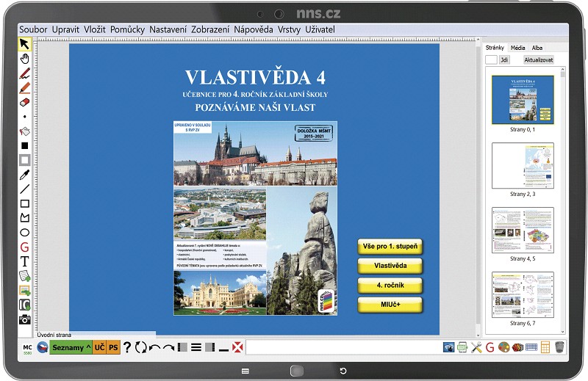Open the Soubor menu
This screenshot has height=381, width=588.
tap(33, 29)
